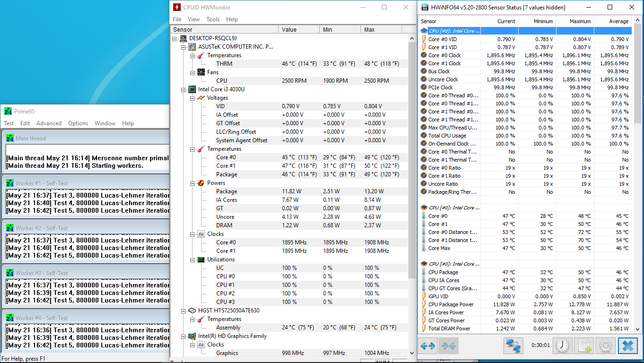Click the thermometer icon beside CPU IA Cores

424,280
